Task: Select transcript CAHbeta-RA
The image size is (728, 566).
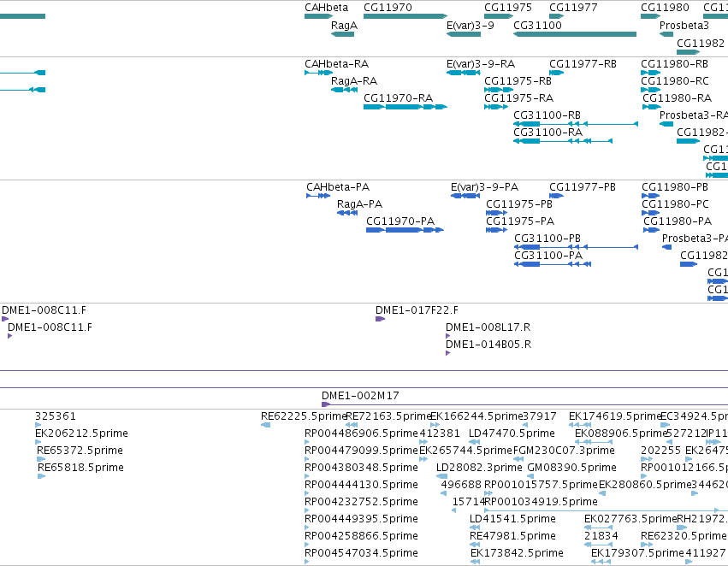Action: point(317,73)
